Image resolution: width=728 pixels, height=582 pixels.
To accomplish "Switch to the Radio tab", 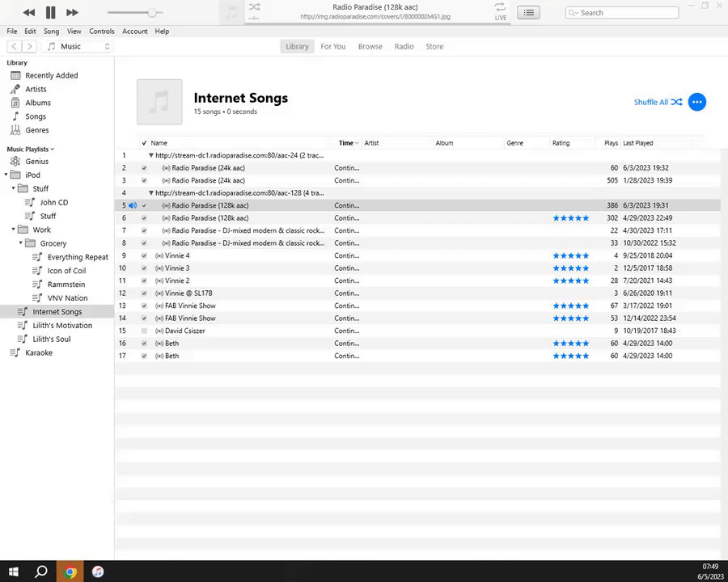I will coord(404,46).
